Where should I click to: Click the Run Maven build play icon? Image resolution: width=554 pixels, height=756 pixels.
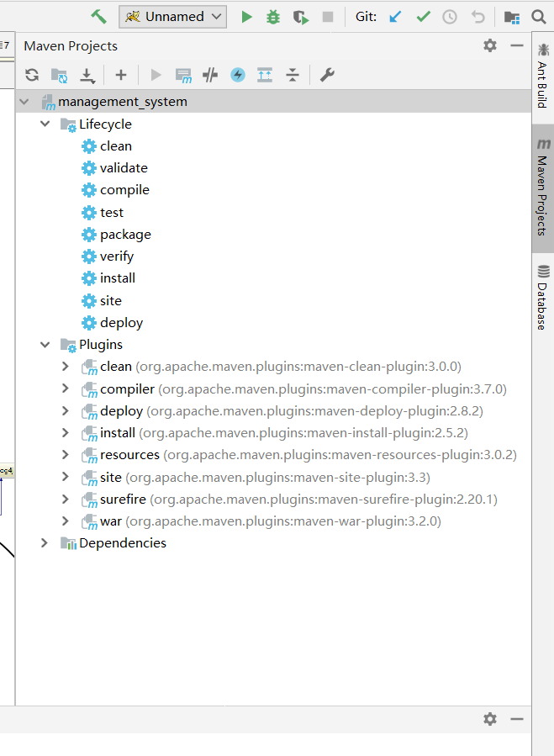[156, 75]
